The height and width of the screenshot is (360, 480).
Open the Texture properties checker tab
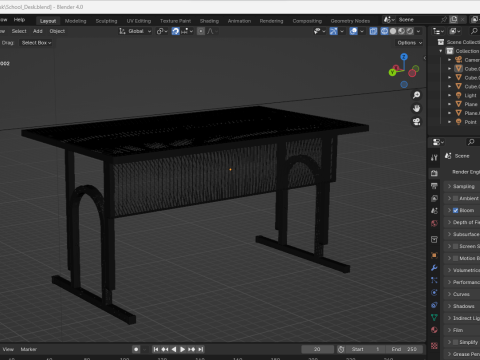point(434,346)
